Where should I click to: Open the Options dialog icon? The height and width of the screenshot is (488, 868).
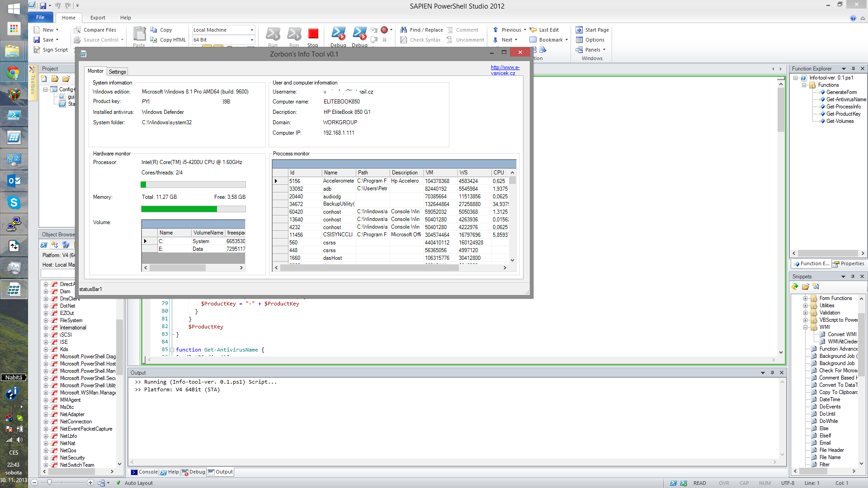pos(579,40)
